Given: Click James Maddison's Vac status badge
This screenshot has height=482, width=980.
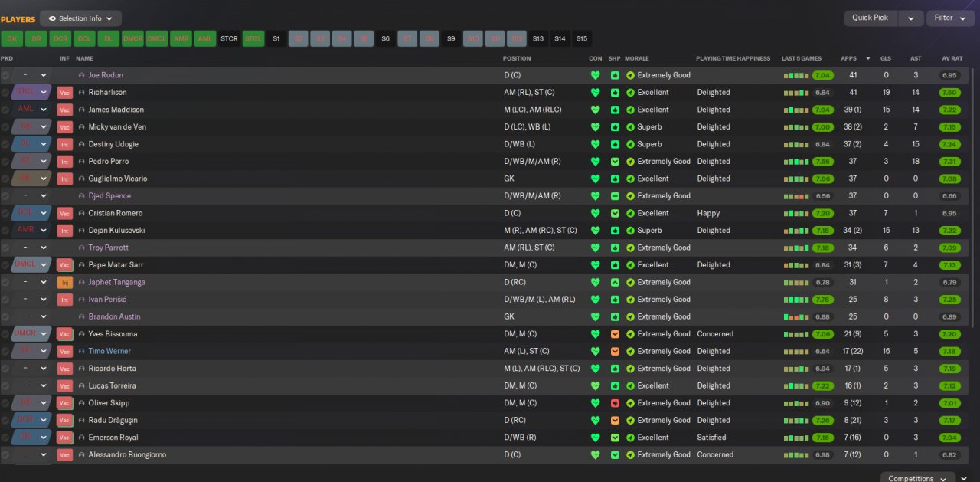Looking at the screenshot, I should [65, 110].
